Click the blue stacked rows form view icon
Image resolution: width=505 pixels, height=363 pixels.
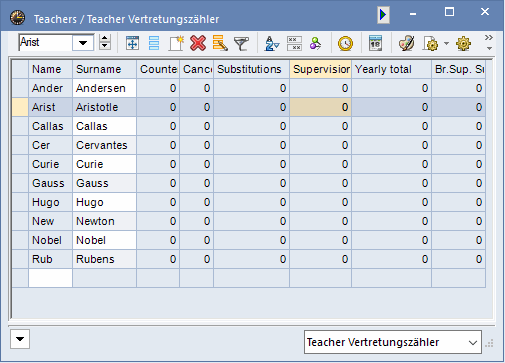coord(154,43)
